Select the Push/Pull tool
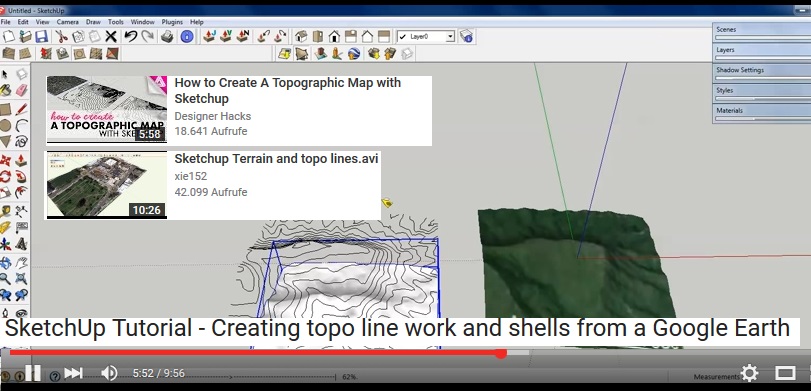Image resolution: width=811 pixels, height=391 pixels. click(21, 160)
